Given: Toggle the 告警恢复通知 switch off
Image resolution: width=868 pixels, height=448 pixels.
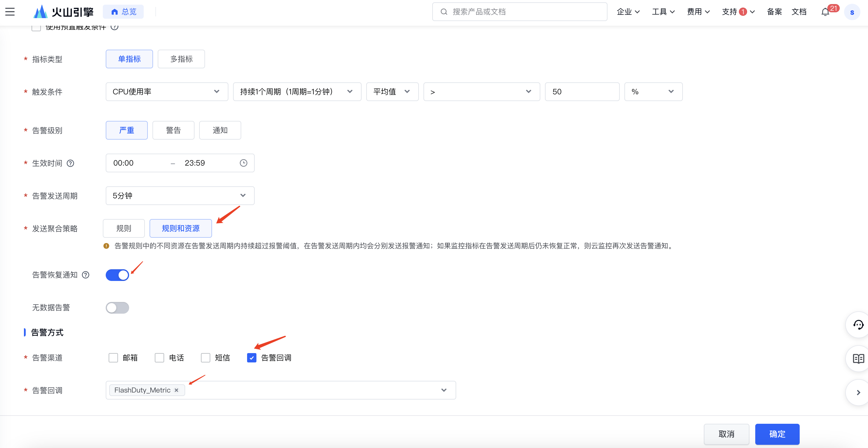Looking at the screenshot, I should click(x=117, y=275).
